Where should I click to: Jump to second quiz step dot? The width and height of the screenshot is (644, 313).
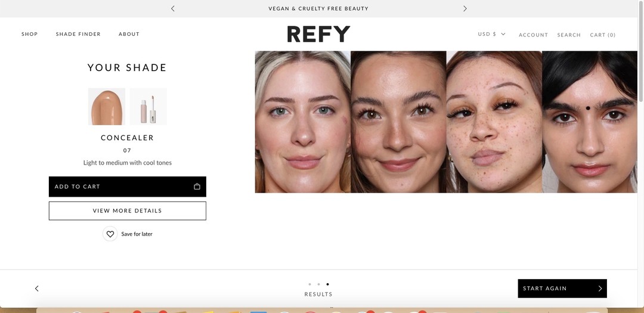tap(318, 284)
